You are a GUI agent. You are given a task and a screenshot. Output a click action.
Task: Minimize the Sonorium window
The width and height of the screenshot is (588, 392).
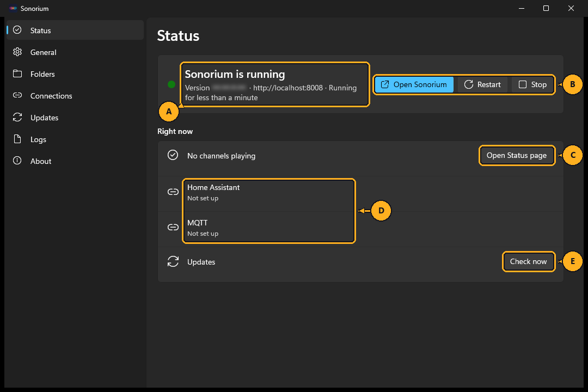[521, 8]
